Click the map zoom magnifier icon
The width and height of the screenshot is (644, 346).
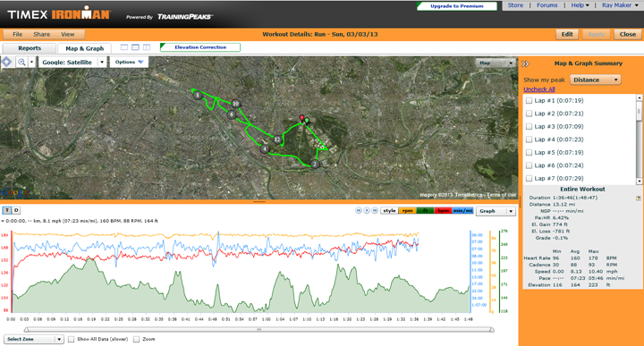(21, 62)
